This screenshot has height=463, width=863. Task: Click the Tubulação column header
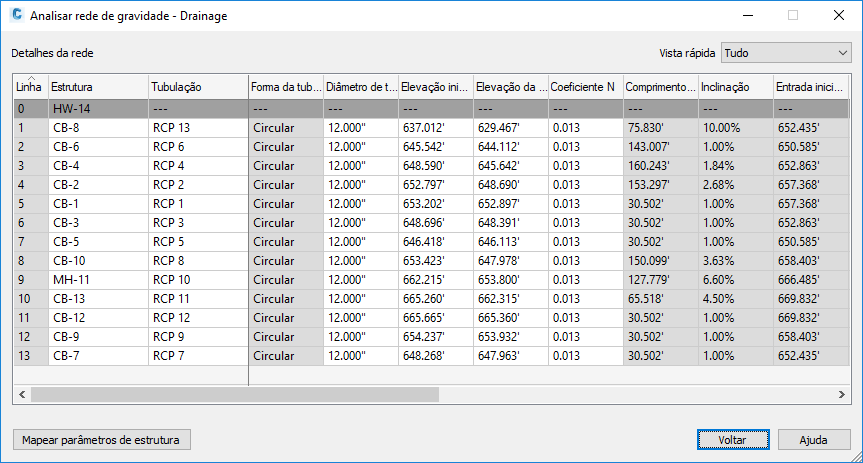coord(197,88)
